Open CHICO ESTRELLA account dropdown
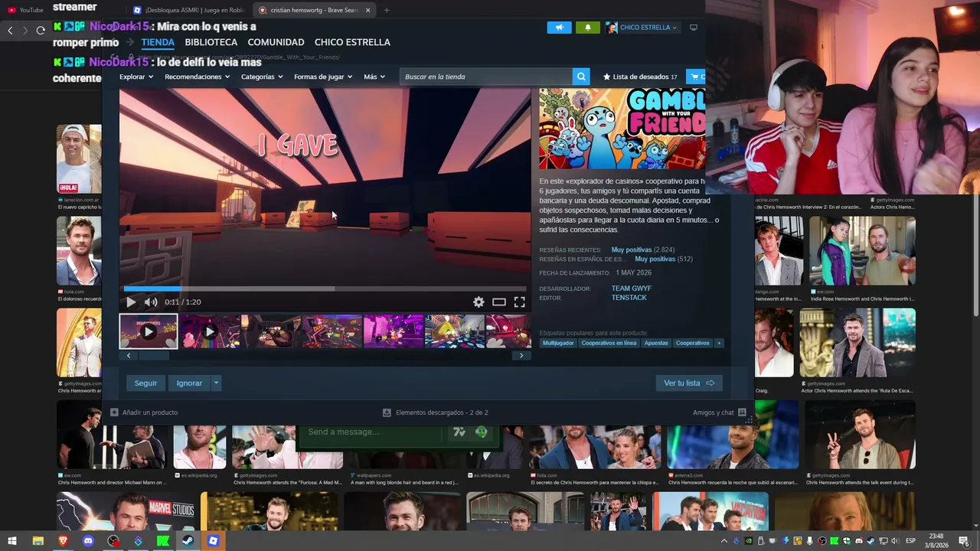980x551 pixels. click(642, 28)
